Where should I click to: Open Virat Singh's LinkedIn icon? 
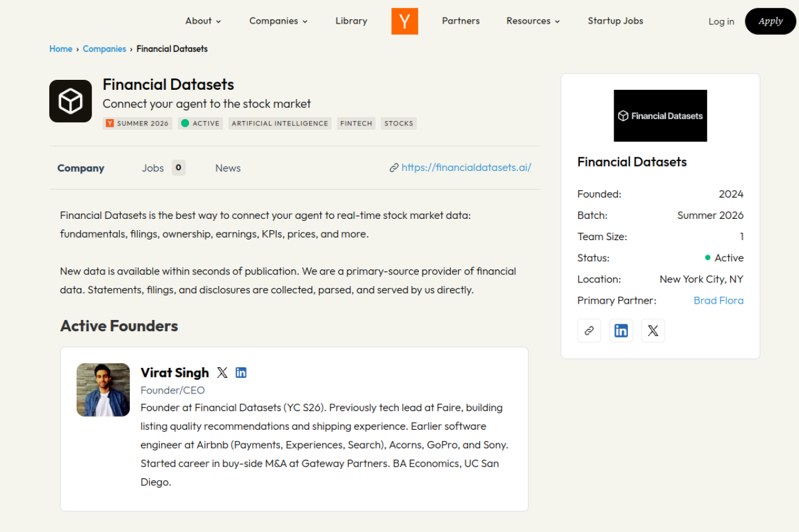pyautogui.click(x=241, y=373)
